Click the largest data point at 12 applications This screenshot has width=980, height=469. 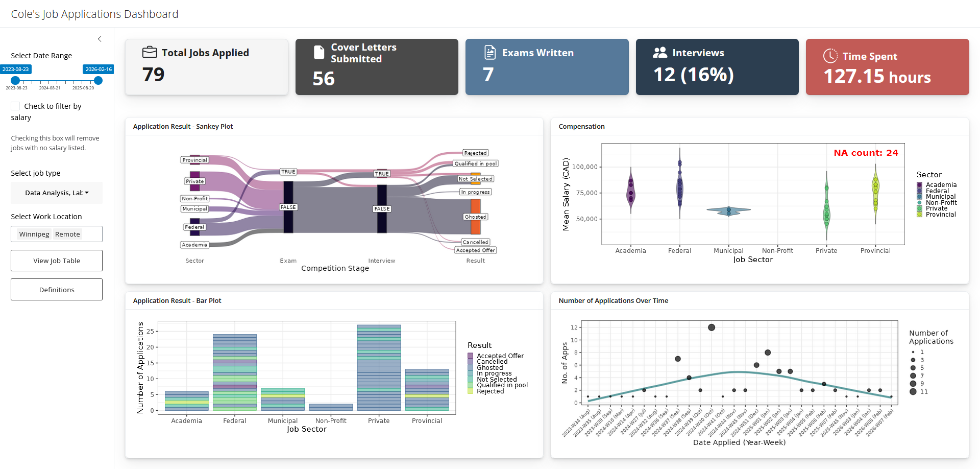(x=712, y=327)
